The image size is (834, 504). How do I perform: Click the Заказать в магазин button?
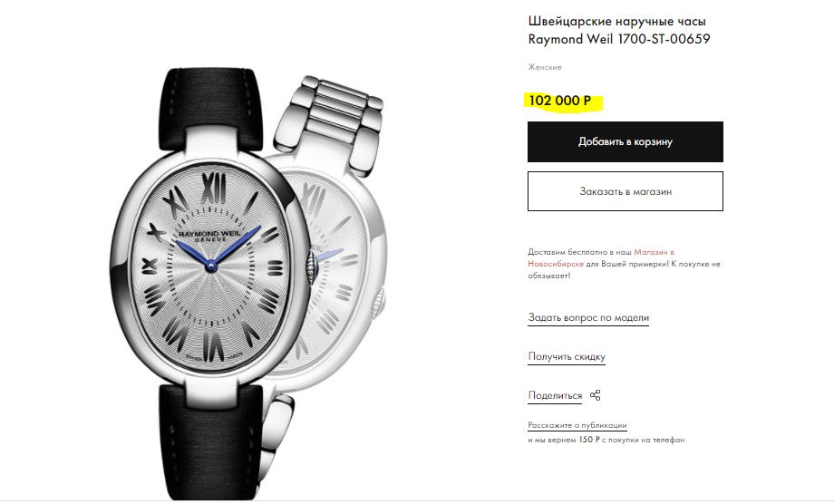coord(625,191)
